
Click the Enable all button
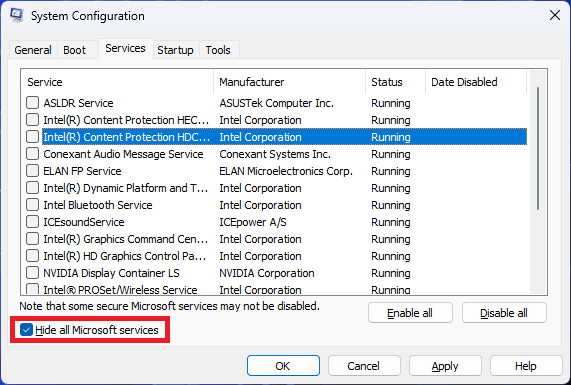(x=410, y=313)
